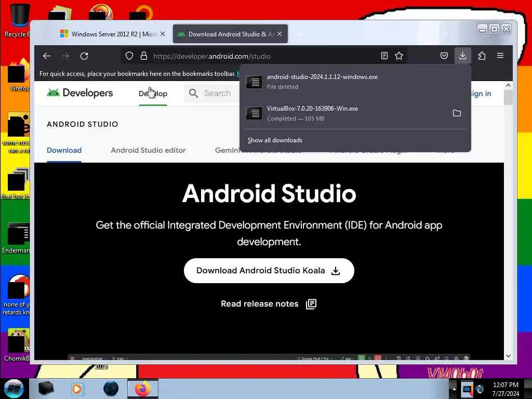Open the 'some russ' desktop icon
Viewport: 532px width, 399px height.
click(17, 132)
